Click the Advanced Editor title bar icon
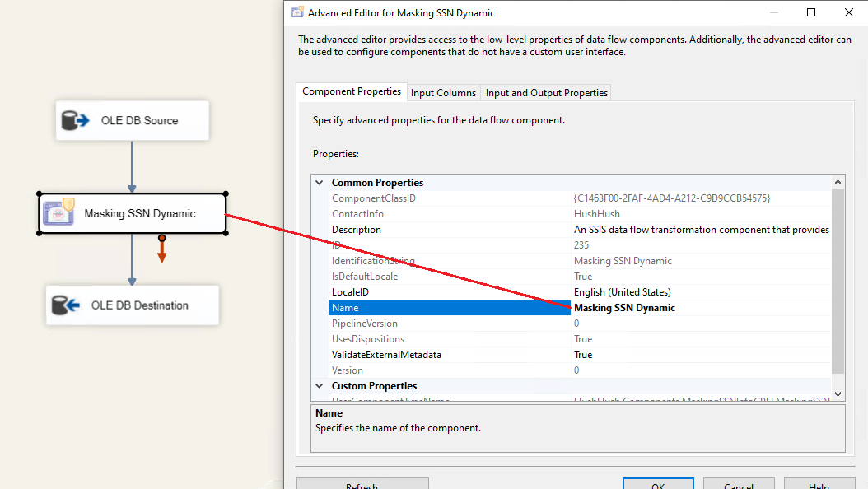868x489 pixels. point(297,12)
